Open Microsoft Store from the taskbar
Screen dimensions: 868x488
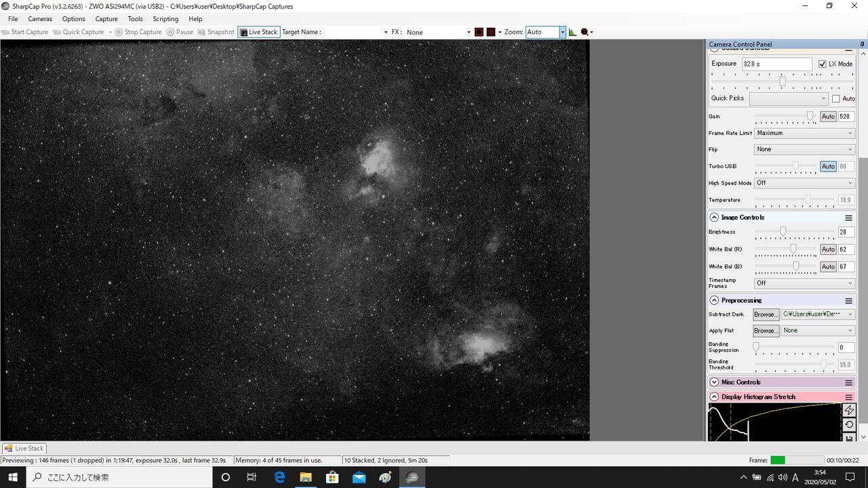click(x=332, y=477)
